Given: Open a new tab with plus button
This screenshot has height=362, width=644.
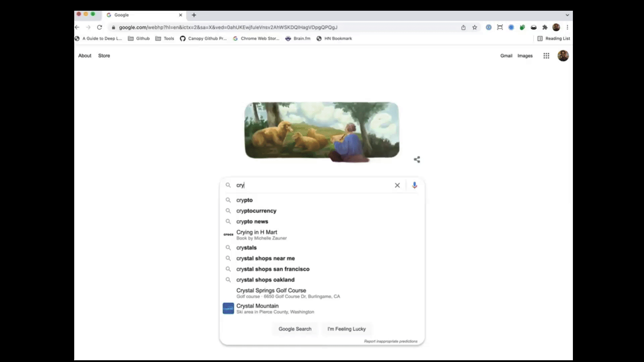Looking at the screenshot, I should point(194,15).
